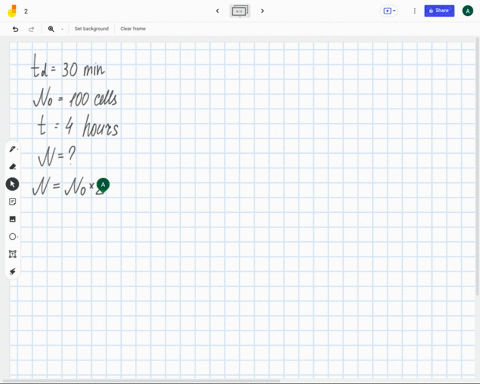Open the frame bar thumbnail

pyautogui.click(x=240, y=11)
